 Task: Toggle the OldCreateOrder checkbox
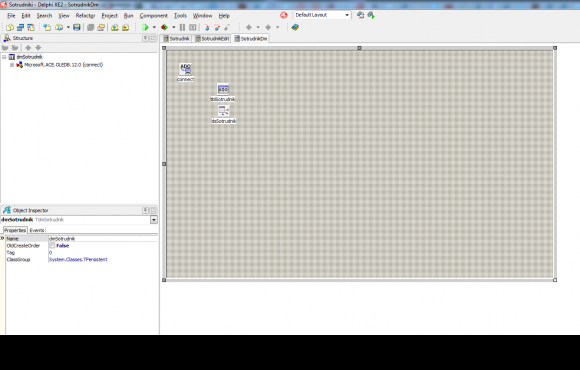pyautogui.click(x=52, y=246)
